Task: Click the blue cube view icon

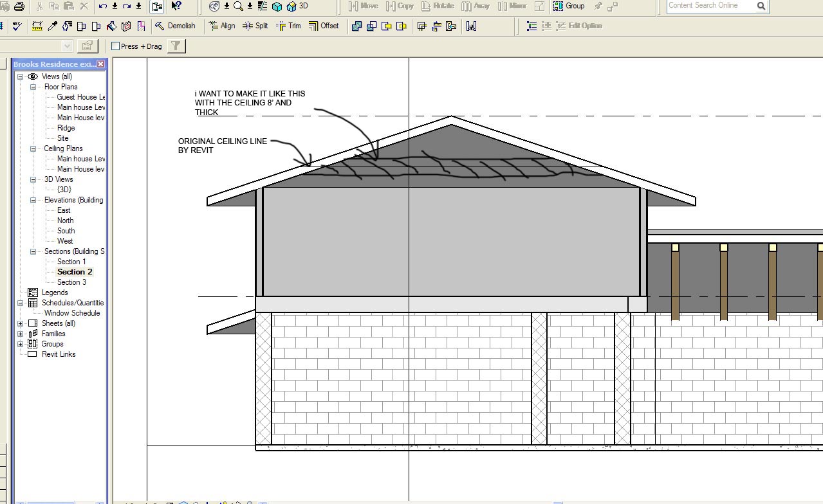Action: click(277, 6)
